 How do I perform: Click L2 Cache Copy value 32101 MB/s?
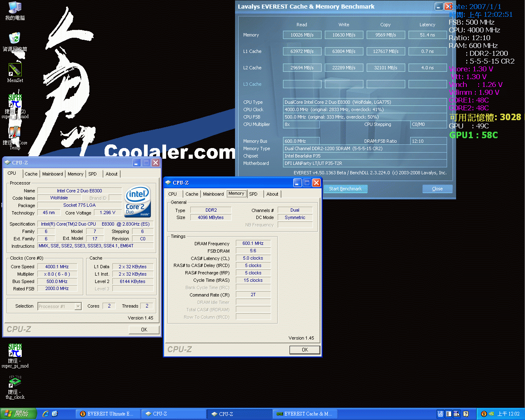386,68
